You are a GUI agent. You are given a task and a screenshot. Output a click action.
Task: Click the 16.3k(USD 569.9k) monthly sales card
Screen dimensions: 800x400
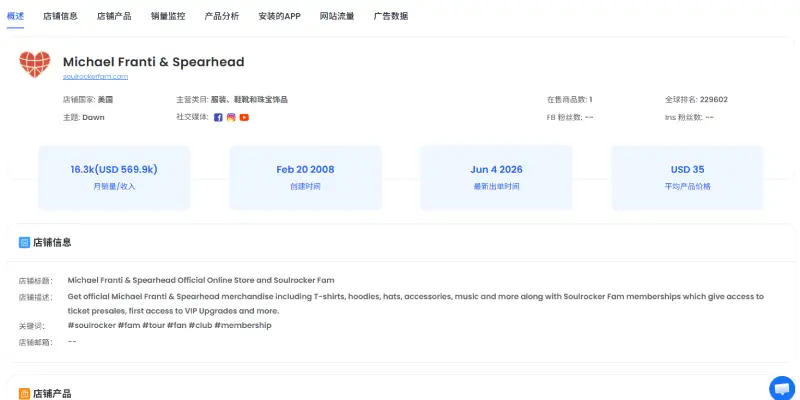[x=114, y=178]
